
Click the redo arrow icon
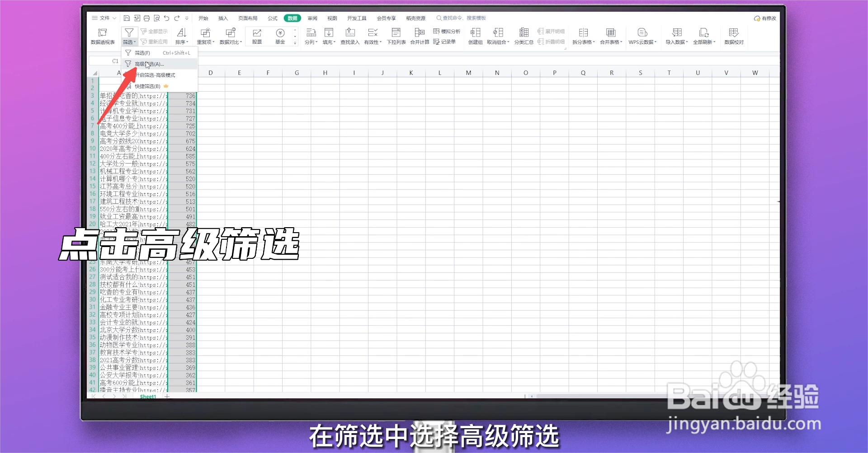177,18
